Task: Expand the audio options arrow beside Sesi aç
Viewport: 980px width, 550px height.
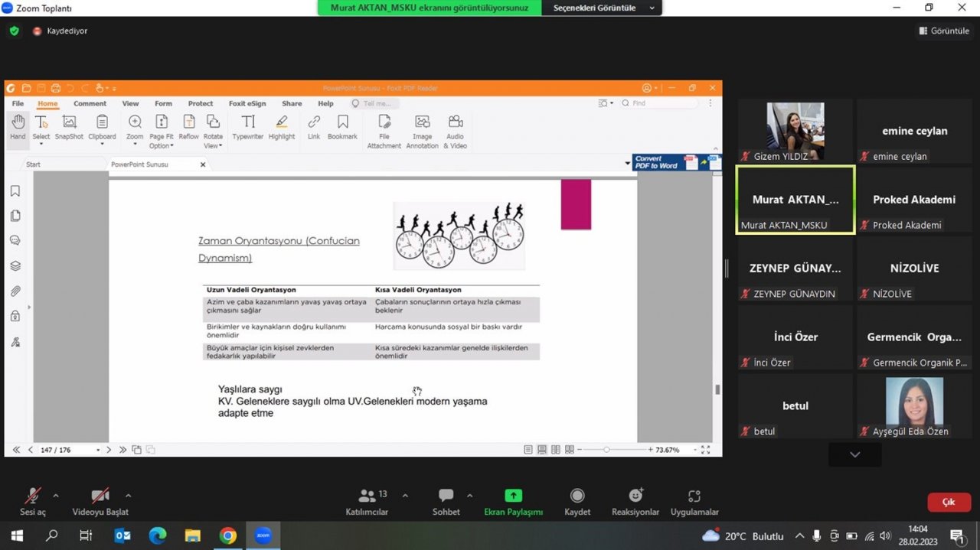Action: (x=56, y=495)
